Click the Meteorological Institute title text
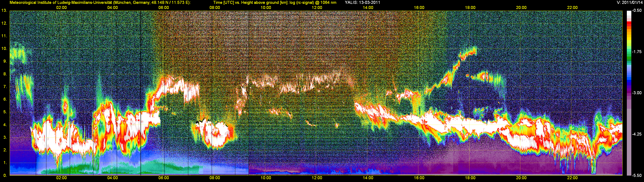644x182 pixels. tap(100, 3)
